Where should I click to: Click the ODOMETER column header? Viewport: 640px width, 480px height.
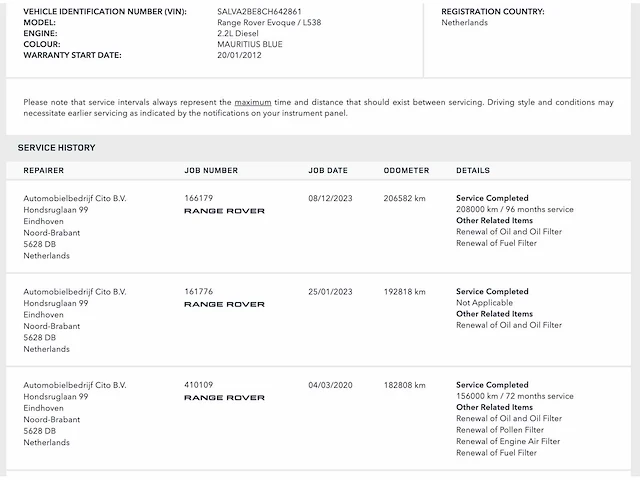click(406, 171)
